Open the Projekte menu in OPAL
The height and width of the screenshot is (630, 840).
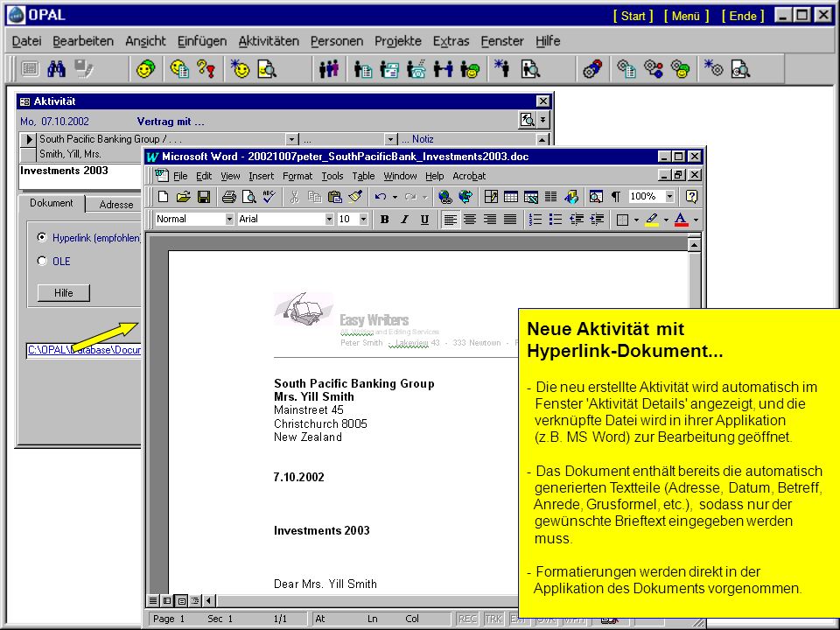[398, 41]
